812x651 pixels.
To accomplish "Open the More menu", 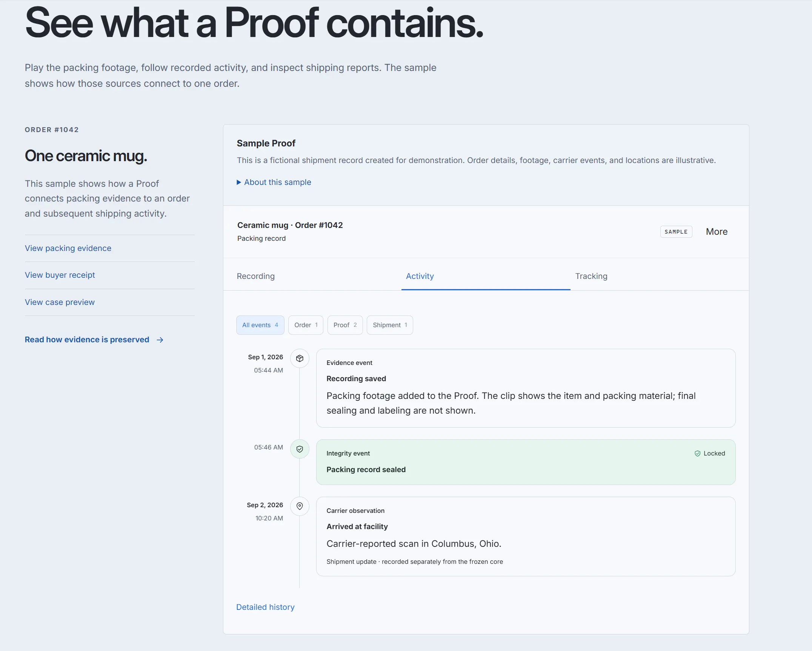I will click(x=717, y=232).
